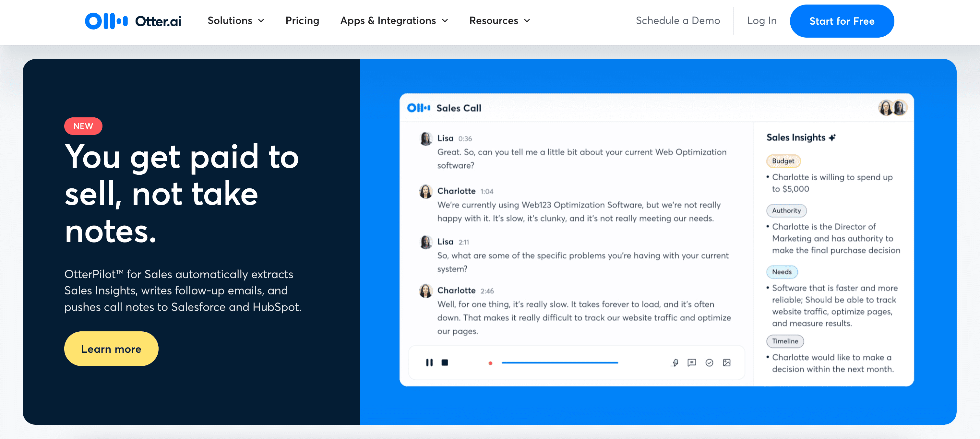Click the 'Sales Call' title text
This screenshot has height=439, width=980.
(459, 108)
